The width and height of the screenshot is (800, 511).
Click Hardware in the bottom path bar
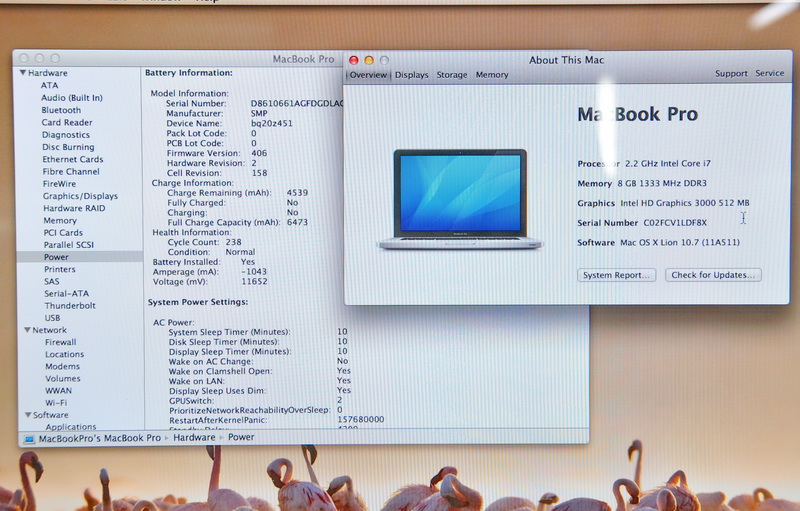pos(194,438)
